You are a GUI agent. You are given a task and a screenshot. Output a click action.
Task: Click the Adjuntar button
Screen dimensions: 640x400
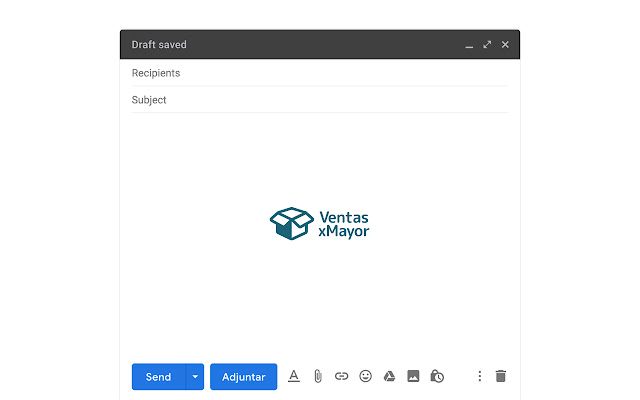pos(244,376)
